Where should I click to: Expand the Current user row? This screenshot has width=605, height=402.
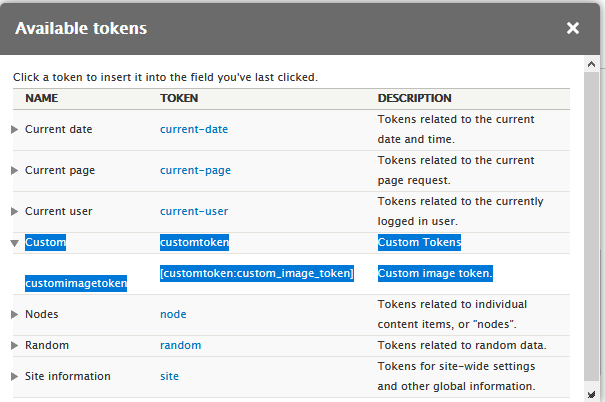[x=14, y=211]
